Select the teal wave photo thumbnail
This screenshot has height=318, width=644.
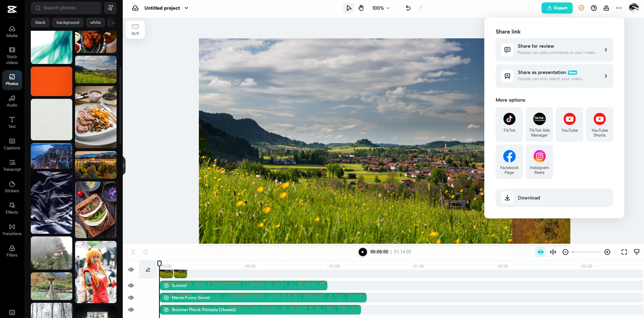(51, 47)
